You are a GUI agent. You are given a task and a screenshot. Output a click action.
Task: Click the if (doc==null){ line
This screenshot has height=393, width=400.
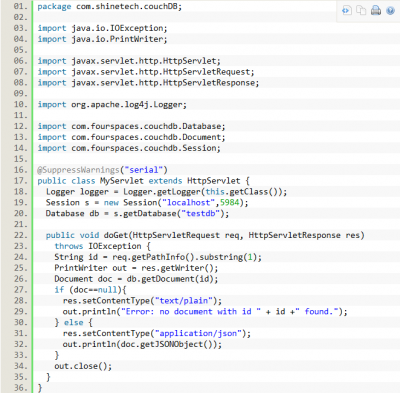tap(90, 290)
